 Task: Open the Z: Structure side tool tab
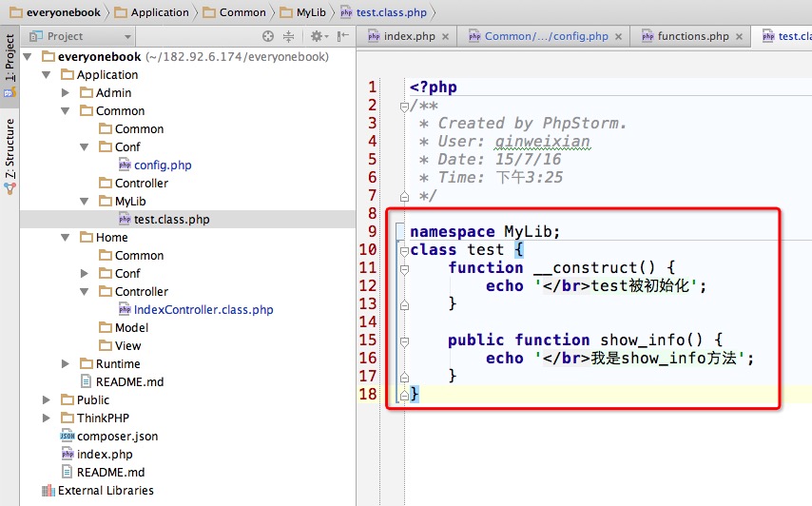pyautogui.click(x=10, y=156)
